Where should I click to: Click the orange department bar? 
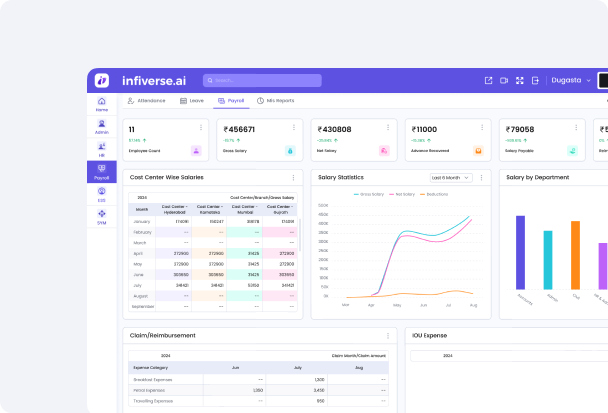pyautogui.click(x=575, y=255)
